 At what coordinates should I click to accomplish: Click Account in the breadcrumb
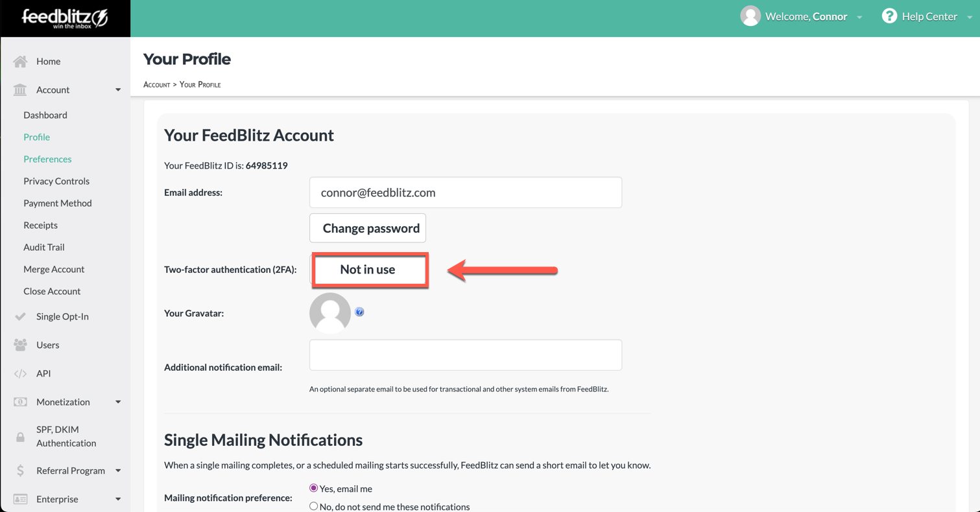click(156, 84)
